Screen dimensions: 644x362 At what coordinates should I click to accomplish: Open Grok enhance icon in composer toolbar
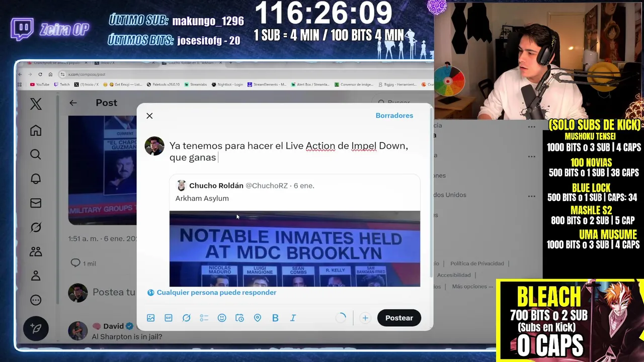[x=186, y=318]
